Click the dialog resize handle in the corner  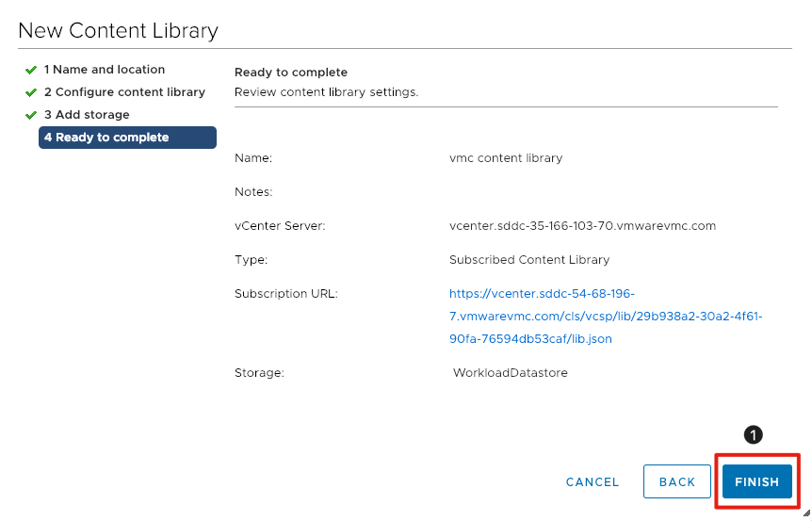[805, 513]
